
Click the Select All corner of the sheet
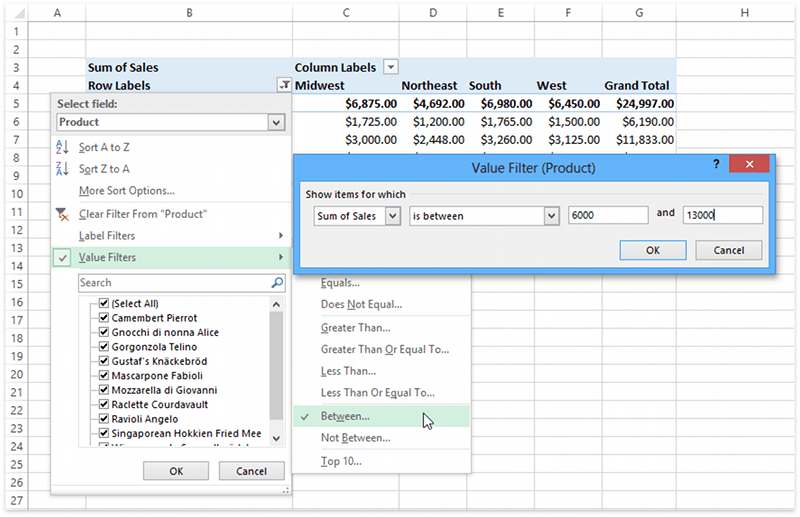point(16,13)
